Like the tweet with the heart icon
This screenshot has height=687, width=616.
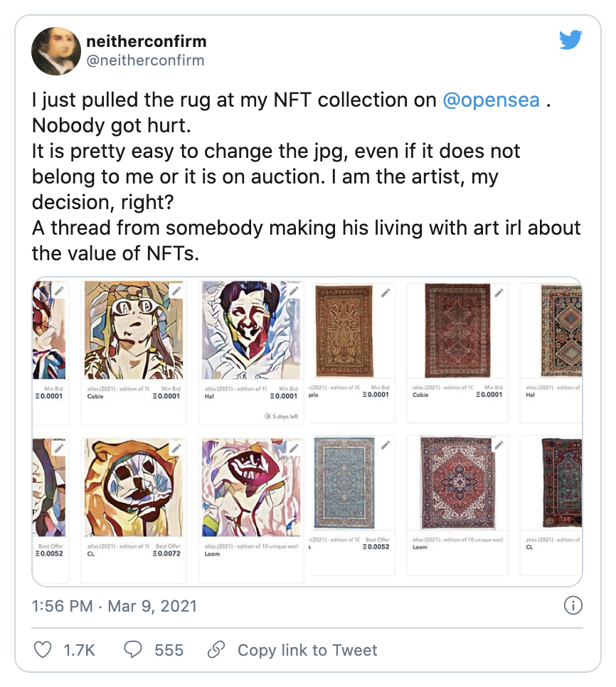[x=43, y=649]
